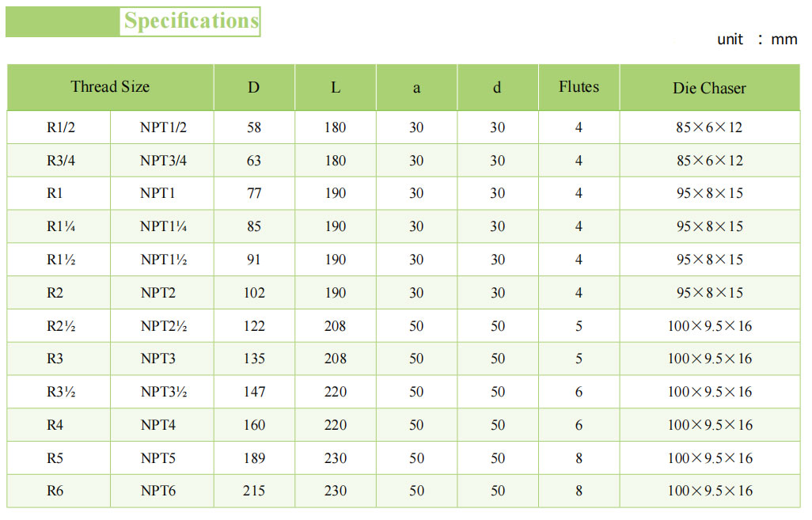Select the Die Chaser column header

[709, 88]
